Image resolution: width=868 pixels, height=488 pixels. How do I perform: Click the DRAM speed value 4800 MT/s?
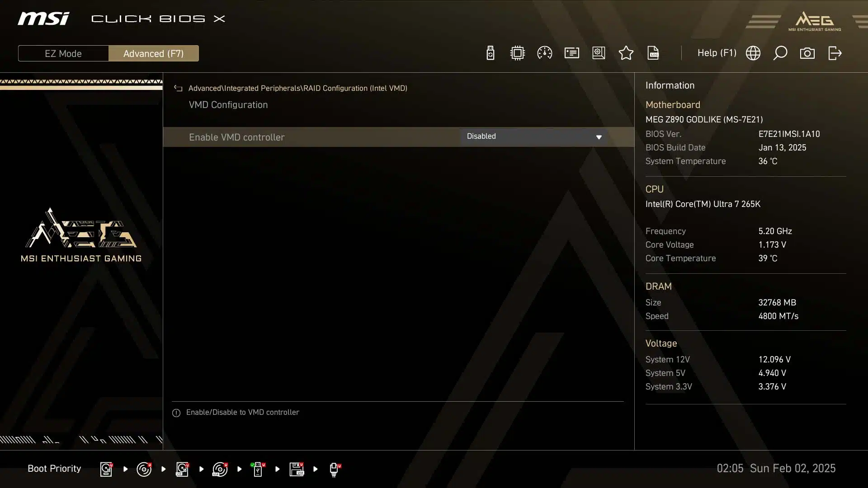pos(778,316)
